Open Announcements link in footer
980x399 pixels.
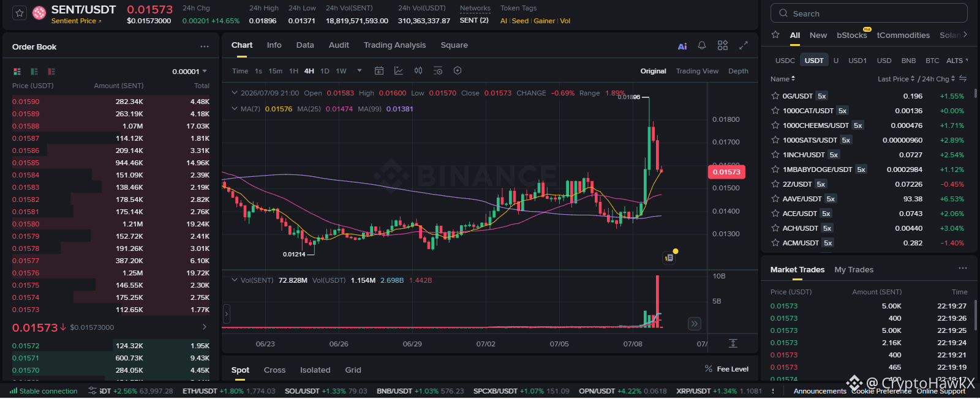820,391
